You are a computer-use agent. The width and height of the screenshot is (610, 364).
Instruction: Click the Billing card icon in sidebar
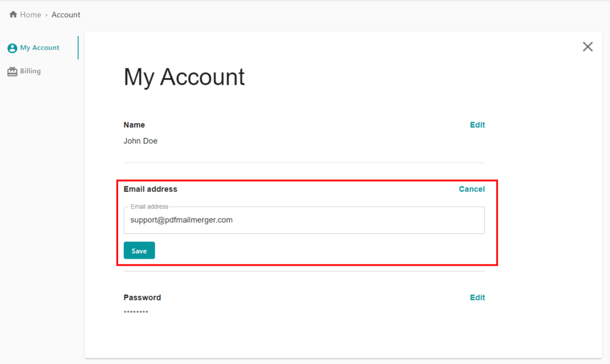(13, 71)
